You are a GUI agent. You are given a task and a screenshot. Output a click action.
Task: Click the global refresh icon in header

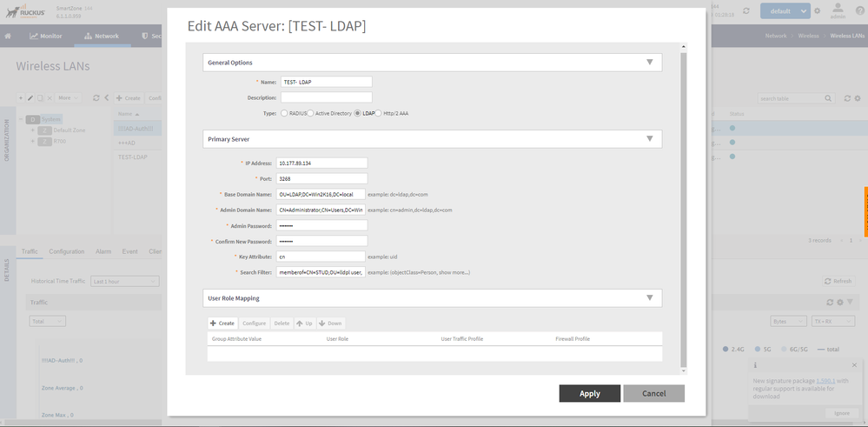(x=746, y=11)
